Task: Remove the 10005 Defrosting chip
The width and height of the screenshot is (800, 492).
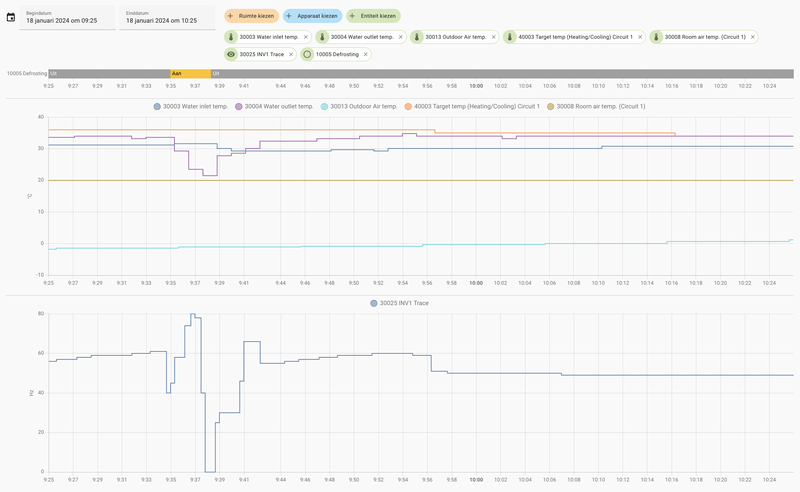Action: (365, 54)
